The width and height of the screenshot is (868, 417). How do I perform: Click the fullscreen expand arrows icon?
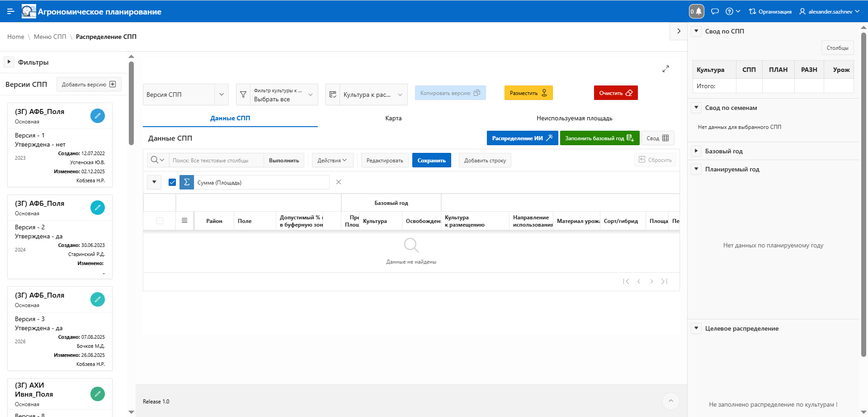coord(665,69)
